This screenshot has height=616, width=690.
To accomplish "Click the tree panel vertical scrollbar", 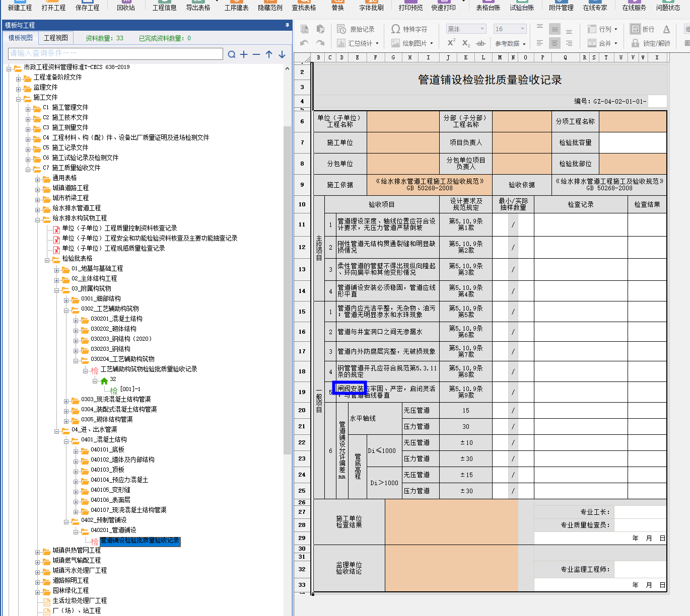I will pos(287,289).
